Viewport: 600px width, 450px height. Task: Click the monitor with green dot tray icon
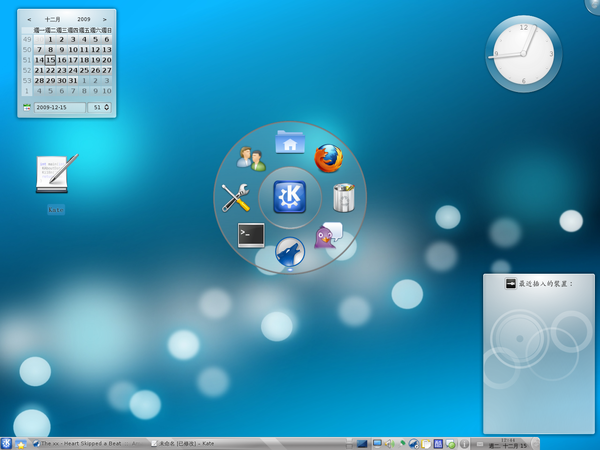[x=450, y=444]
